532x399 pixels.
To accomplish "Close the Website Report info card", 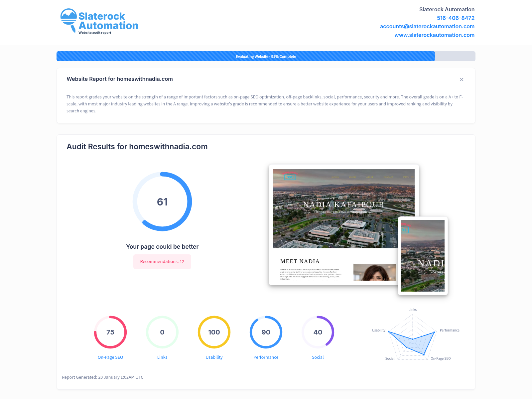I will [x=462, y=79].
